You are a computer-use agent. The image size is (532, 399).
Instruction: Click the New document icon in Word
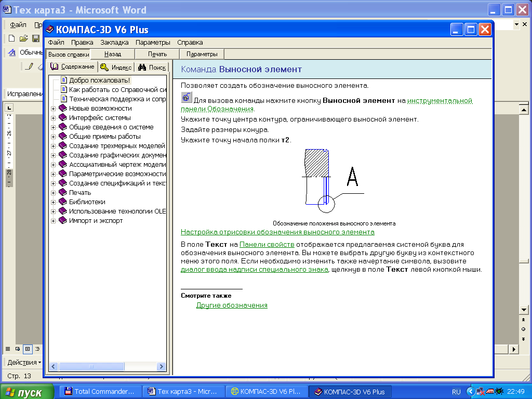pyautogui.click(x=12, y=38)
